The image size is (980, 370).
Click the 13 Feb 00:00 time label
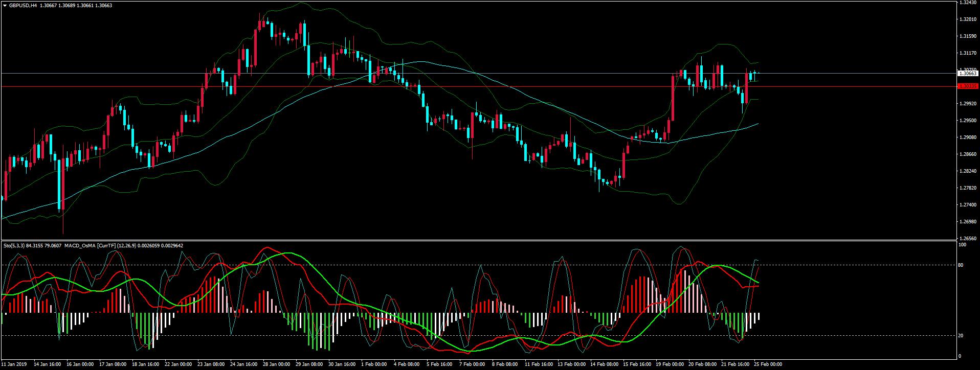572,364
